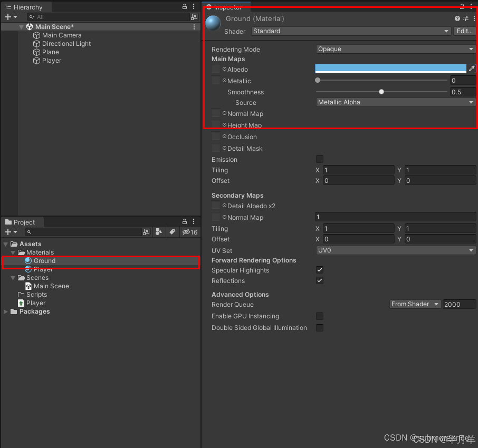The height and width of the screenshot is (448, 478).
Task: Click Project search by label icon
Action: click(172, 232)
